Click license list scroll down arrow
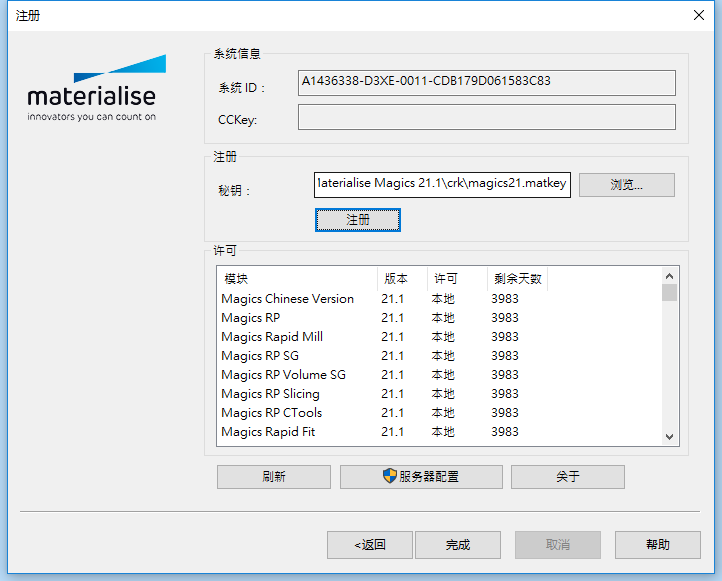The image size is (722, 581). coord(670,436)
